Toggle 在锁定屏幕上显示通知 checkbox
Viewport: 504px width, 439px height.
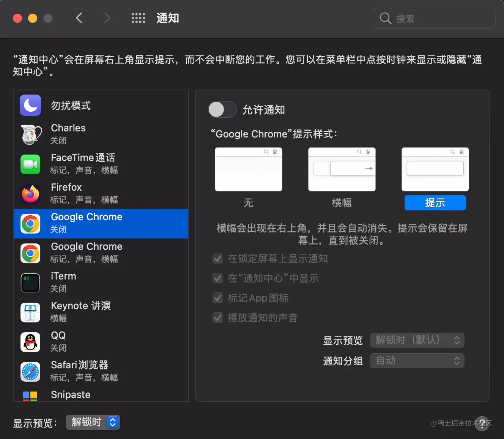[218, 259]
